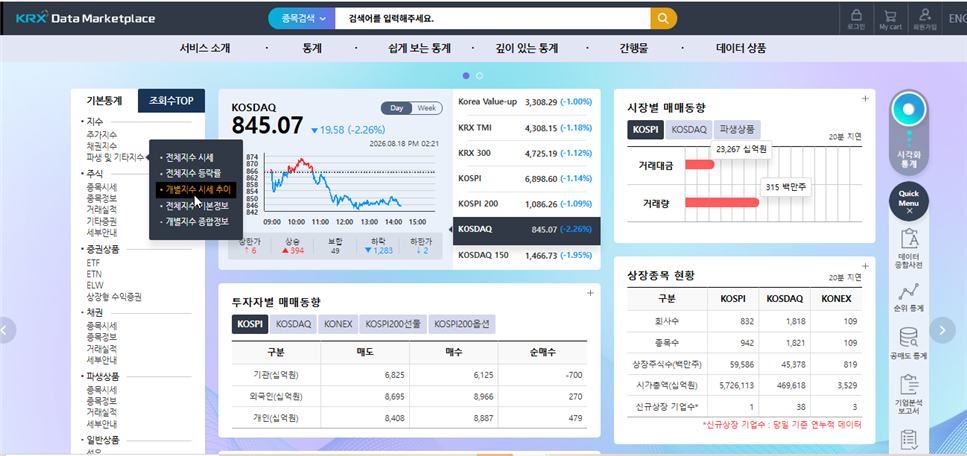Screen dimensions: 967x456
Task: Open 쉽게 보는 통계 menu
Action: coord(419,48)
